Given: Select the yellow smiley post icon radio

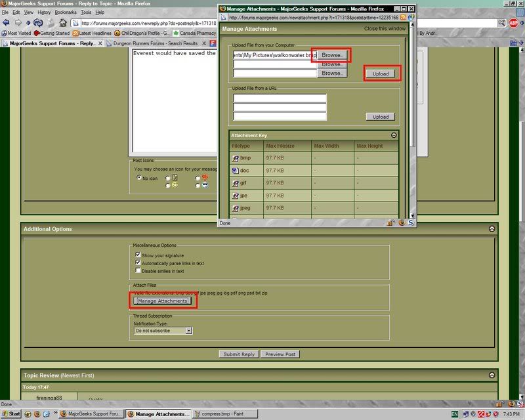Looking at the screenshot, I should click(x=168, y=185).
